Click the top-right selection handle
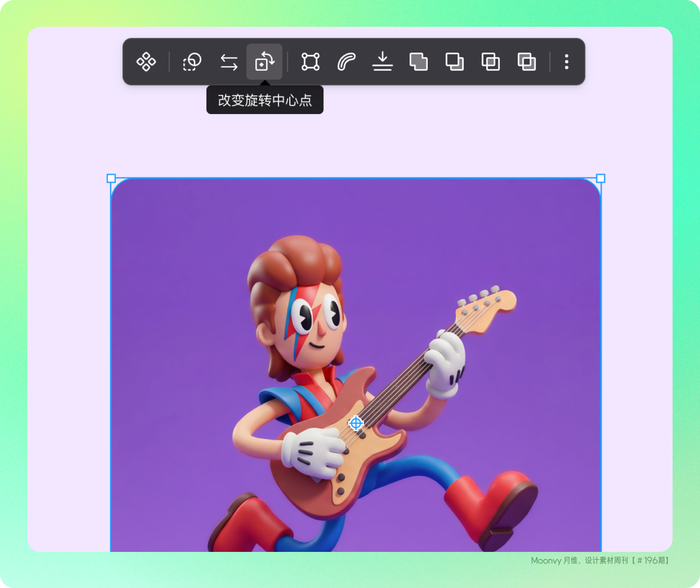The width and height of the screenshot is (700, 588). click(601, 178)
